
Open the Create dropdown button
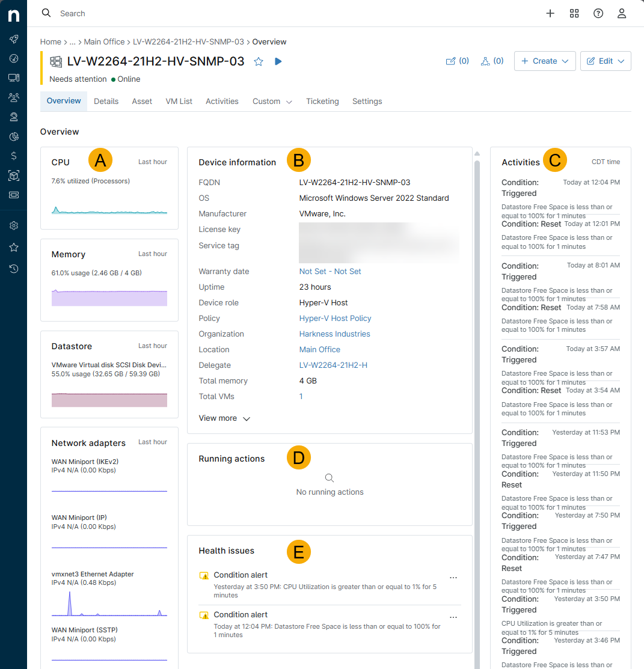tap(545, 61)
